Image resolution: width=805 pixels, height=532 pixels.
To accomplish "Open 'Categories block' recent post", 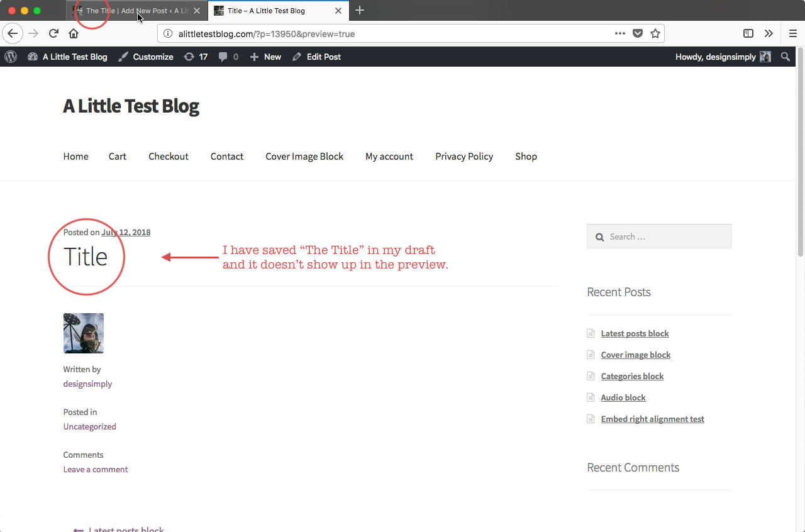I will (632, 376).
